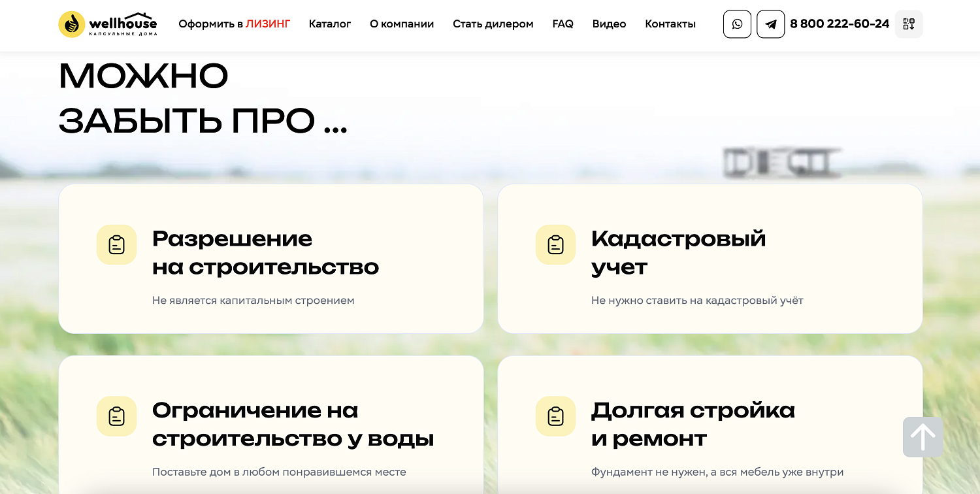
Task: Click the Кадастровый учет card
Action: click(x=710, y=259)
